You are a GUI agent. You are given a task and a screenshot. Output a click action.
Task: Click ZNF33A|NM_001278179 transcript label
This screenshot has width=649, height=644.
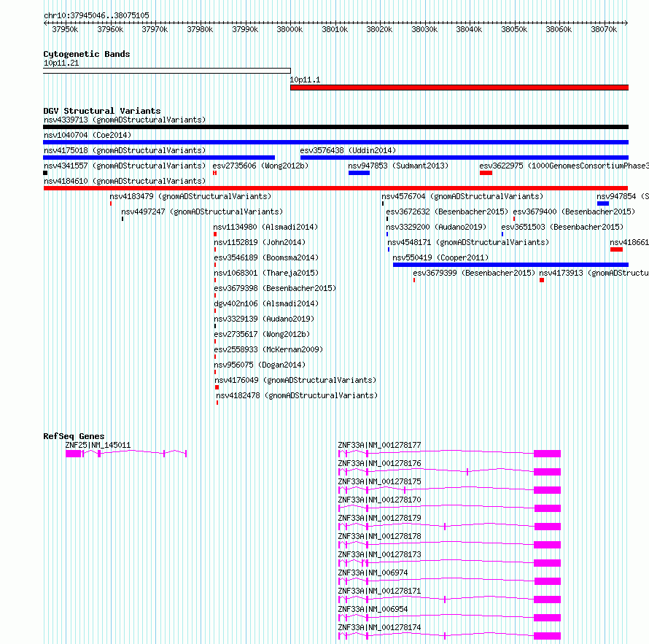379,518
